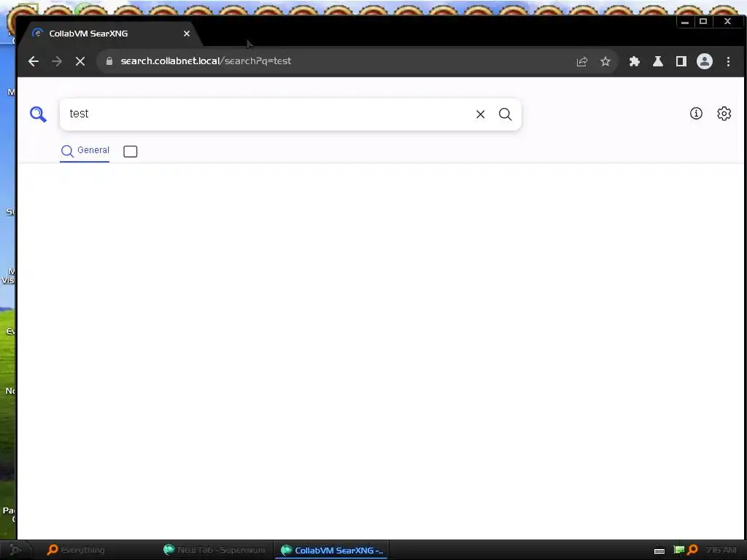Open the Extensions puzzle icon
747x560 pixels.
pyautogui.click(x=635, y=61)
